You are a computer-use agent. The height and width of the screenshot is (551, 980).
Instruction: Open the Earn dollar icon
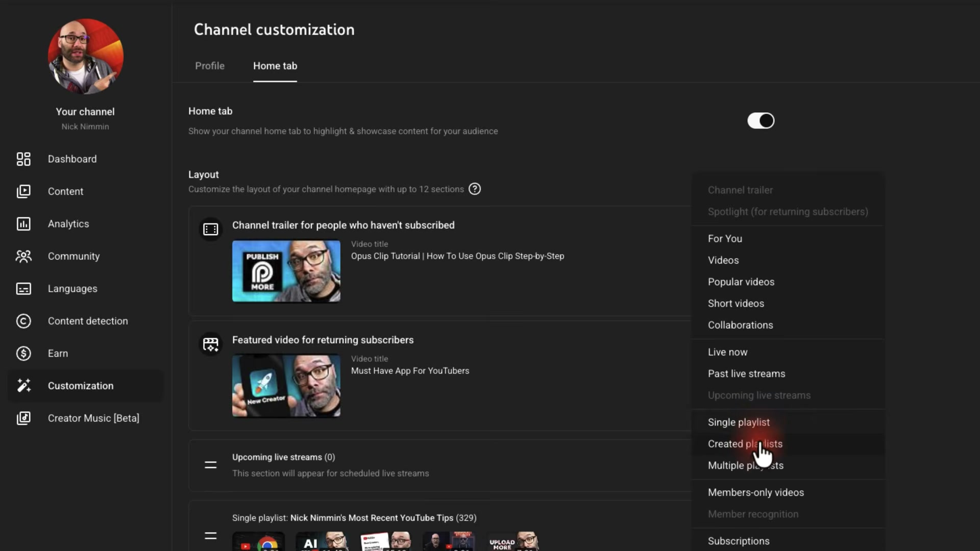[23, 354]
